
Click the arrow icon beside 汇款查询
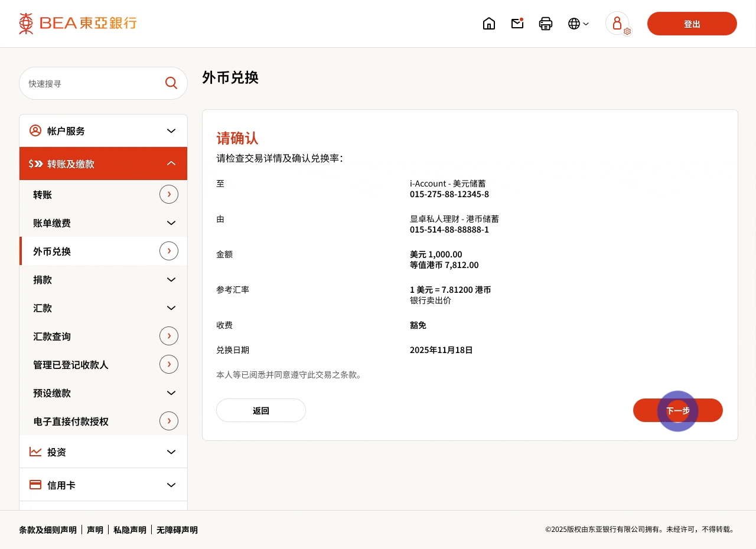[169, 336]
